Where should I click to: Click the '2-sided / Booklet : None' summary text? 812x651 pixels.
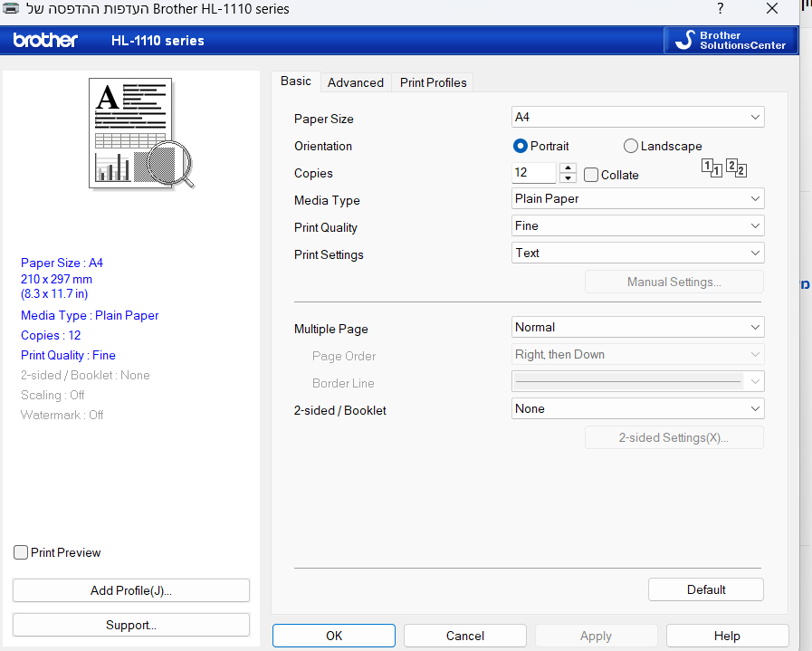tap(85, 375)
